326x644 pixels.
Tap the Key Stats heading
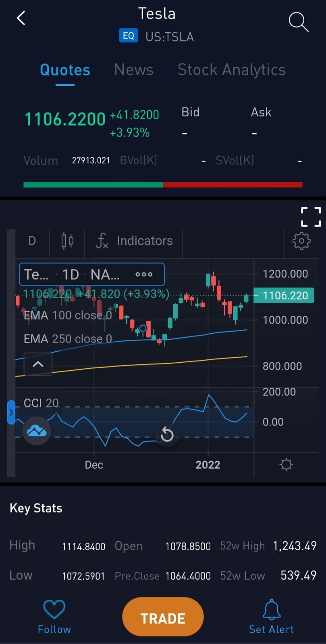(36, 508)
